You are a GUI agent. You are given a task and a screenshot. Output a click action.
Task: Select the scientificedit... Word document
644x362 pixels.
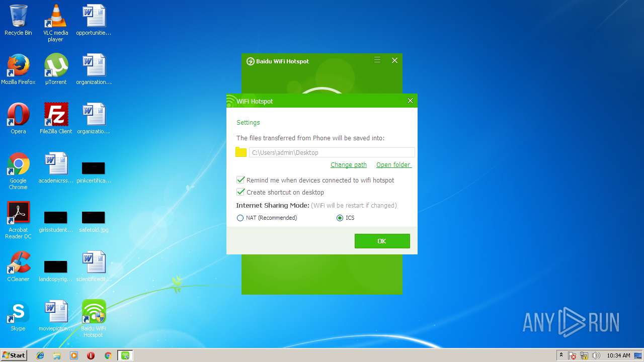pos(94,266)
